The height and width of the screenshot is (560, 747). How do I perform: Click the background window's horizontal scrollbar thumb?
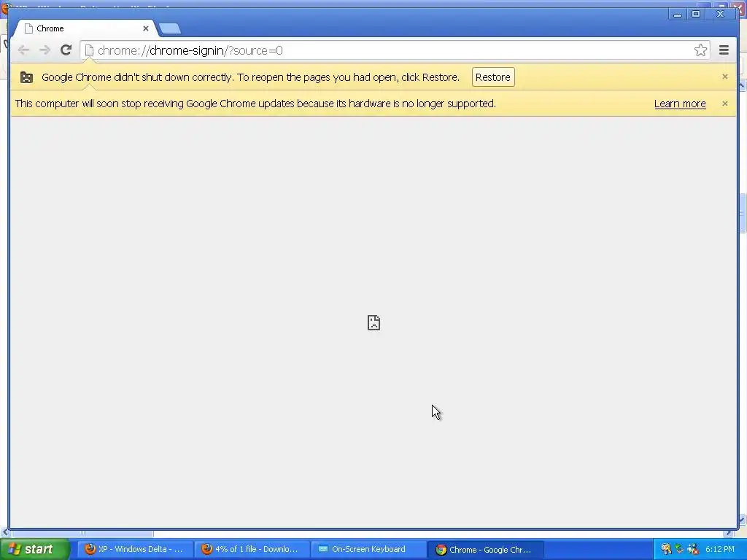tap(82, 533)
